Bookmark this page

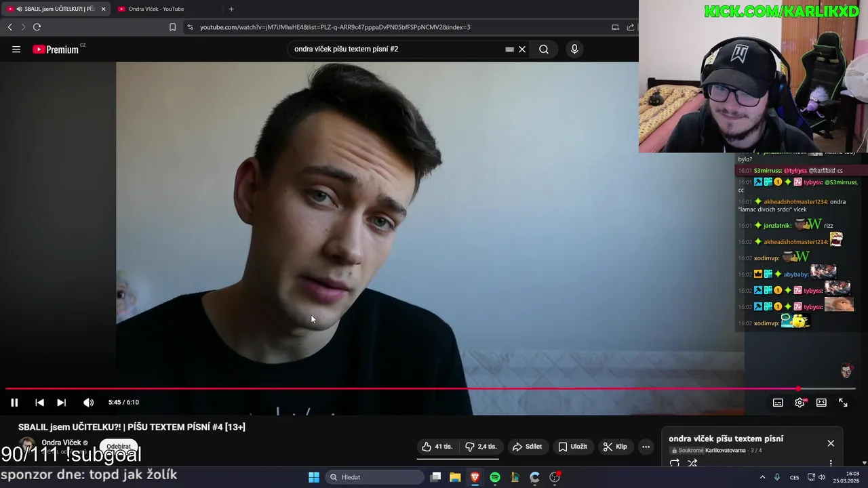tap(172, 27)
